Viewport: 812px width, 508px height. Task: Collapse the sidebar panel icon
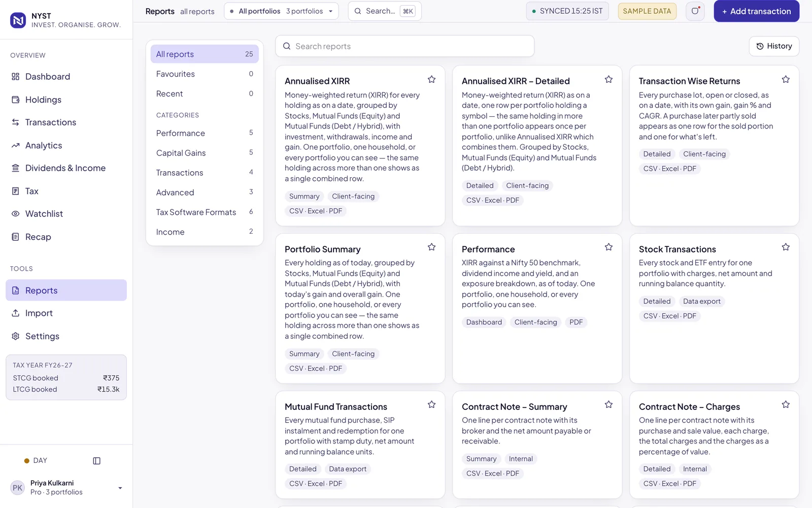[97, 461]
